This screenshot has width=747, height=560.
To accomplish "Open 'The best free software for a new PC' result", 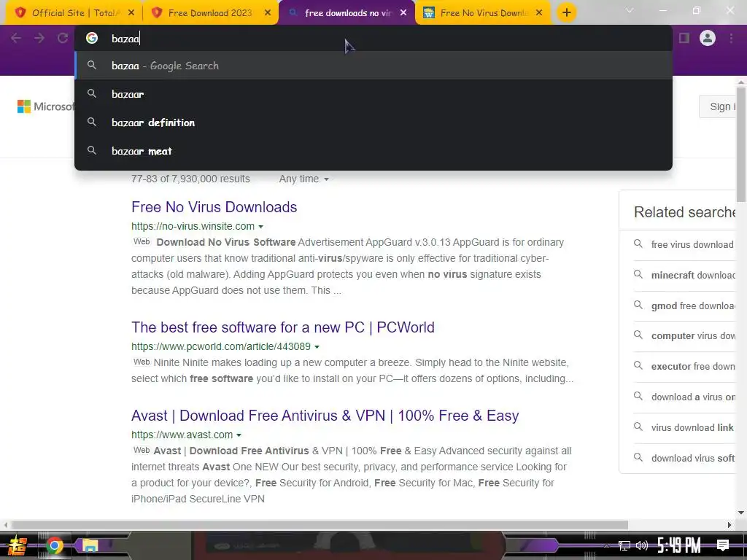I will tap(283, 327).
